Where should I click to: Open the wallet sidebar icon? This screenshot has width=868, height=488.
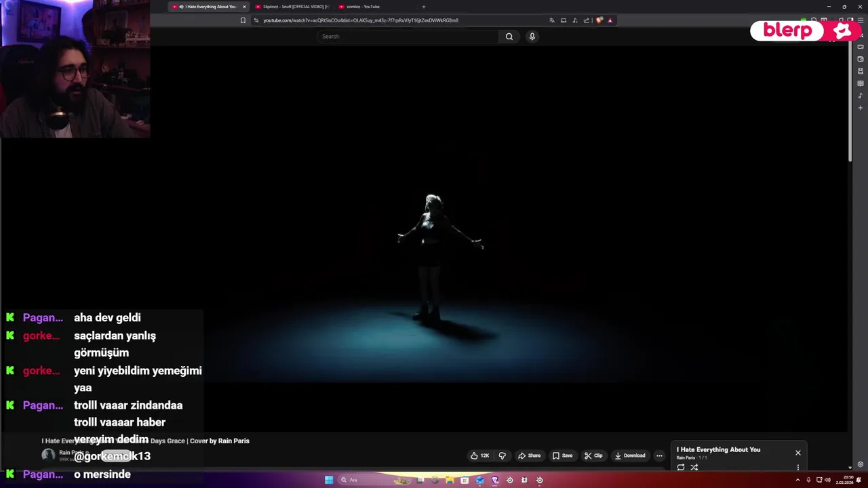[861, 59]
